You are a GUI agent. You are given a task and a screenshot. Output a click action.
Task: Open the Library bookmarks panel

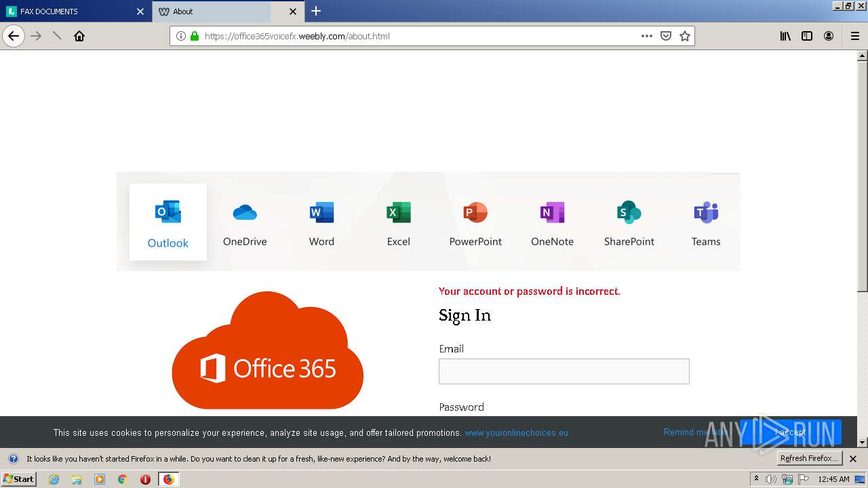785,36
